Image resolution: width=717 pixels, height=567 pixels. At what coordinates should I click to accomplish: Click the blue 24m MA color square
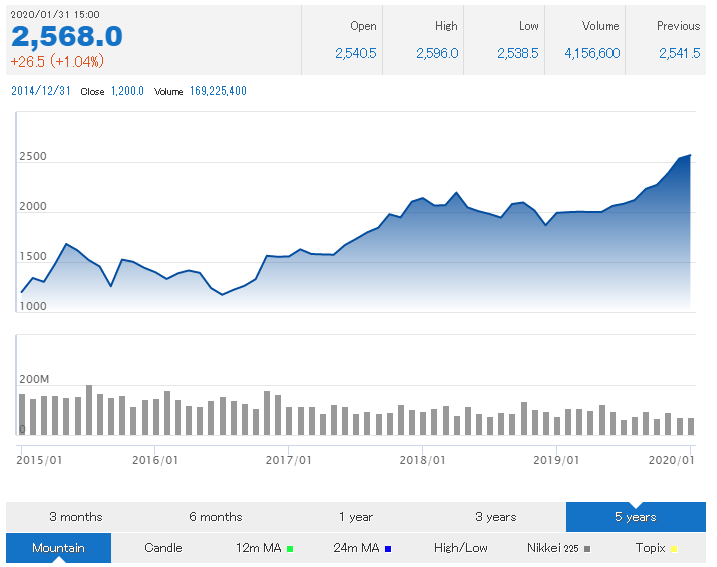click(388, 549)
